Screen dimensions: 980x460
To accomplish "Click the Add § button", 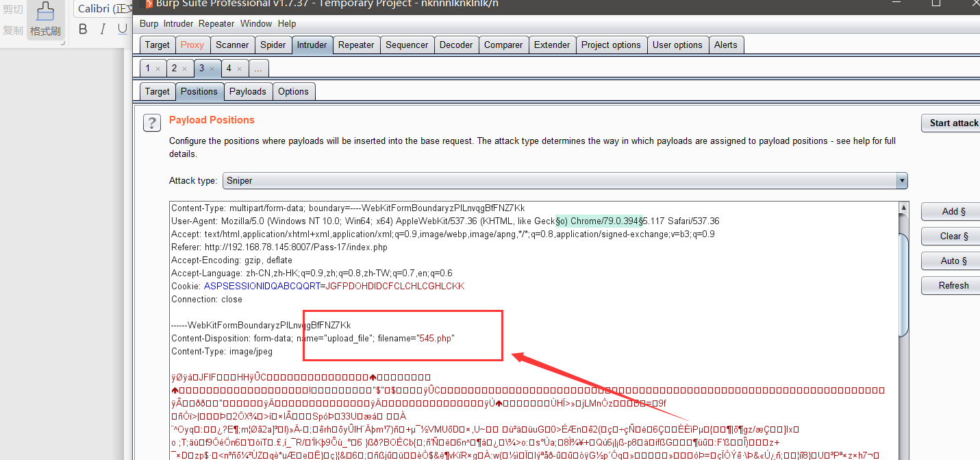I will tap(953, 211).
